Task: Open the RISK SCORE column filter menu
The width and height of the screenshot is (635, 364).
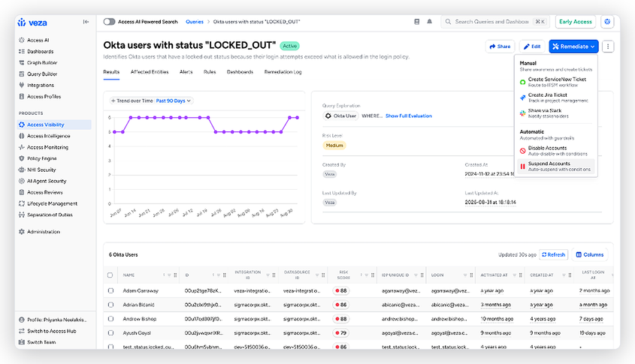Action: [367, 275]
